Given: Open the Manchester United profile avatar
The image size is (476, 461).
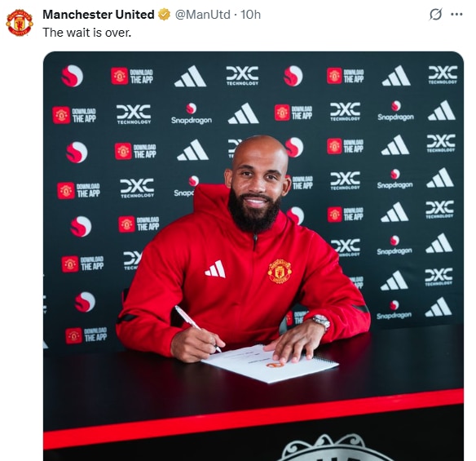Looking at the screenshot, I should [x=20, y=23].
